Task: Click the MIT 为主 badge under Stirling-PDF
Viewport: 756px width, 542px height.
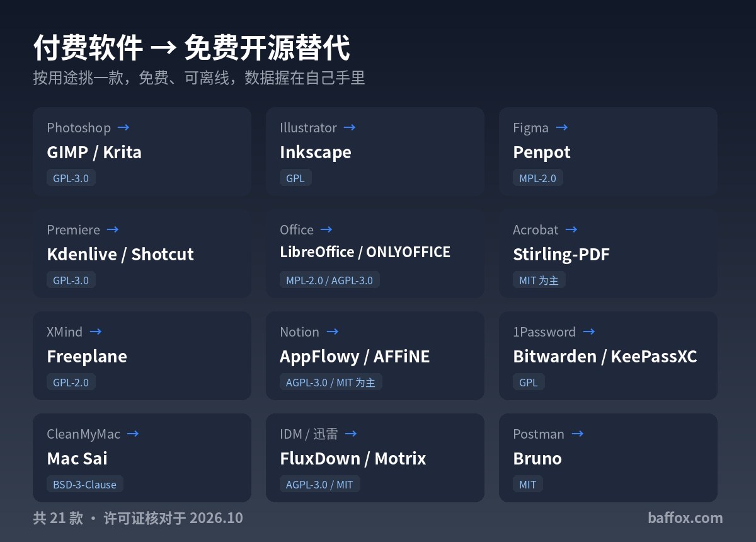Action: coord(539,280)
